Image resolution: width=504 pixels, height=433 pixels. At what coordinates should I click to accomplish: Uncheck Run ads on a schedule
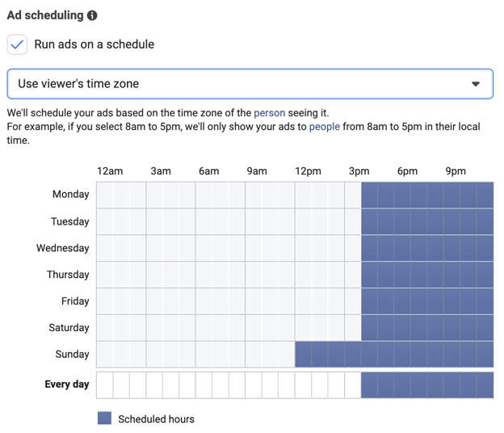[x=17, y=44]
